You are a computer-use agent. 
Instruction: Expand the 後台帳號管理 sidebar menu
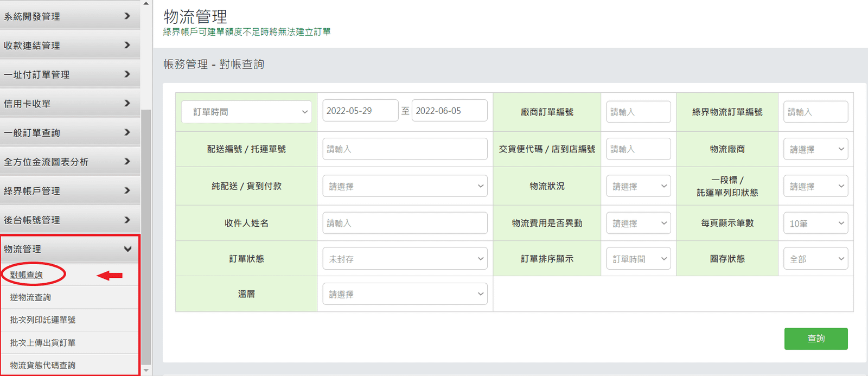pos(70,220)
